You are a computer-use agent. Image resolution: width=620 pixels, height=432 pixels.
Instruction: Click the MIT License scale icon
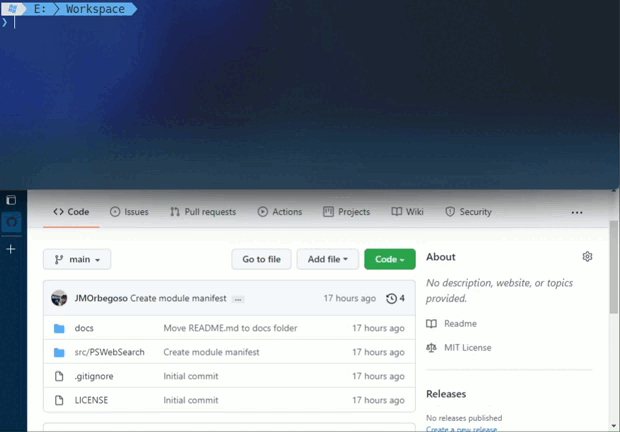431,348
